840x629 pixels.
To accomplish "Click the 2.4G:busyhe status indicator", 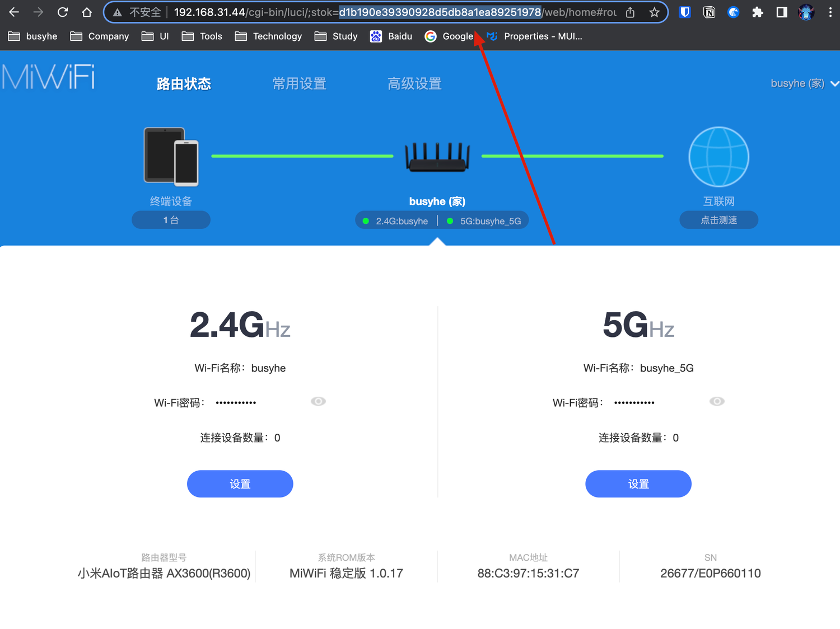I will pos(396,221).
